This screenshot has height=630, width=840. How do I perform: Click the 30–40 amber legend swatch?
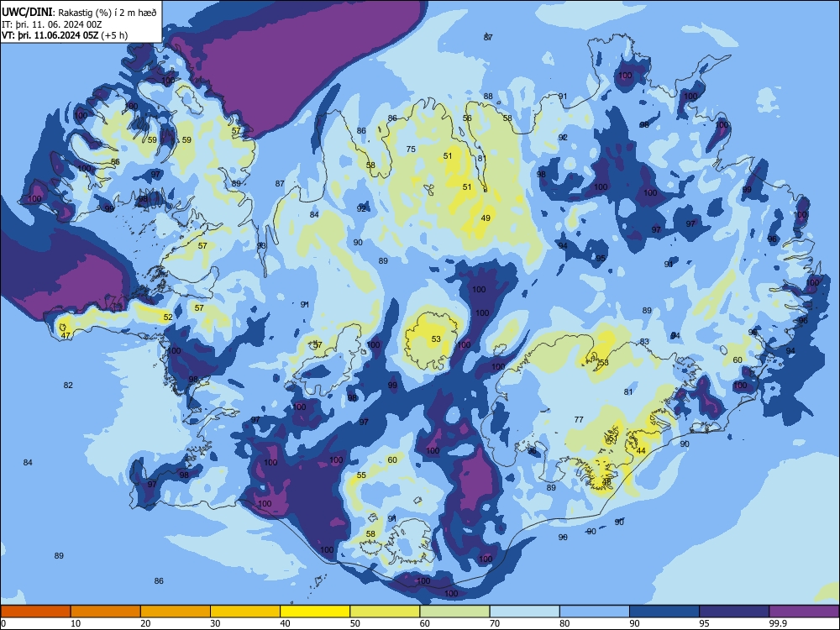click(x=245, y=612)
